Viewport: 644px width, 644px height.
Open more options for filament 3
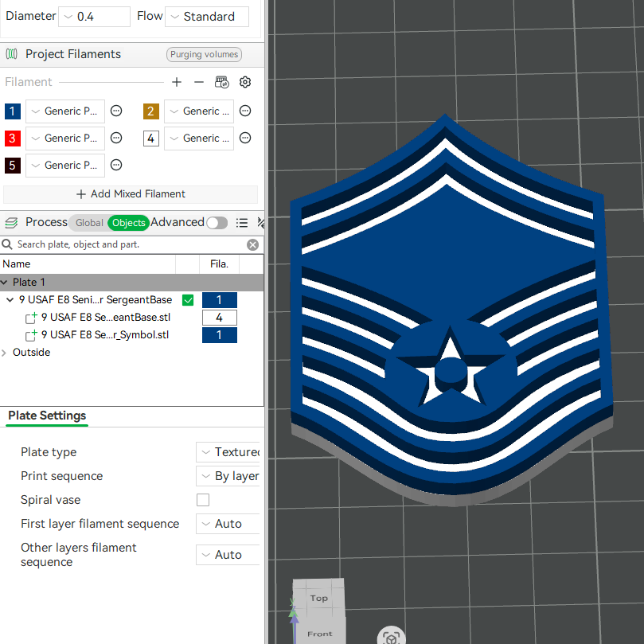pyautogui.click(x=116, y=138)
